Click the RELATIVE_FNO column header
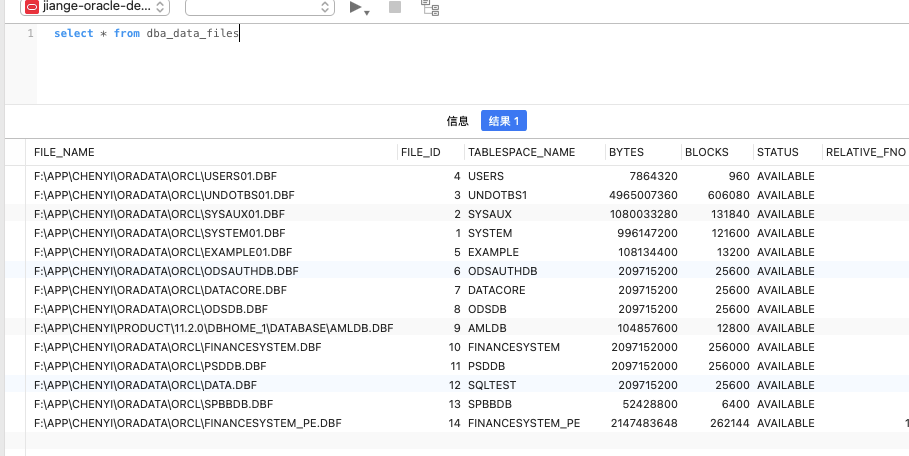909x456 pixels. pyautogui.click(x=864, y=152)
